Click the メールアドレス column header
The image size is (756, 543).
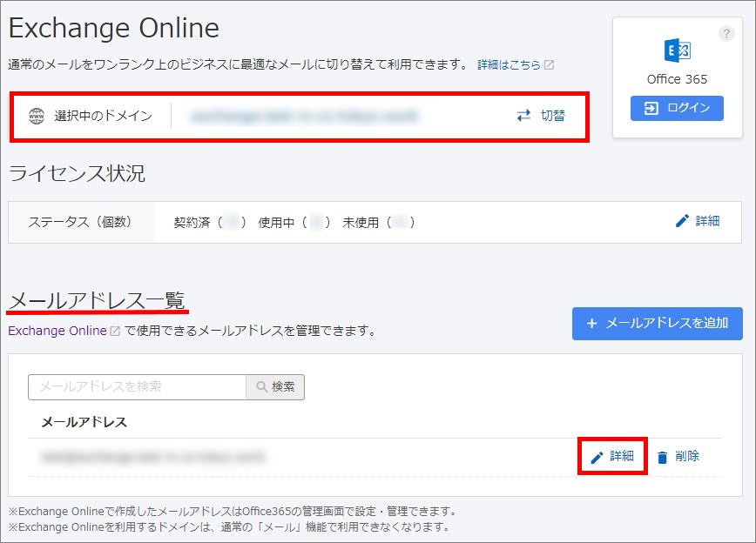tap(84, 422)
